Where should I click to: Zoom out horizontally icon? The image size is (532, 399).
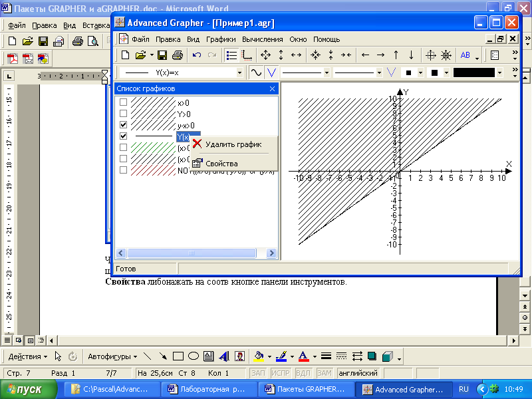click(x=346, y=55)
